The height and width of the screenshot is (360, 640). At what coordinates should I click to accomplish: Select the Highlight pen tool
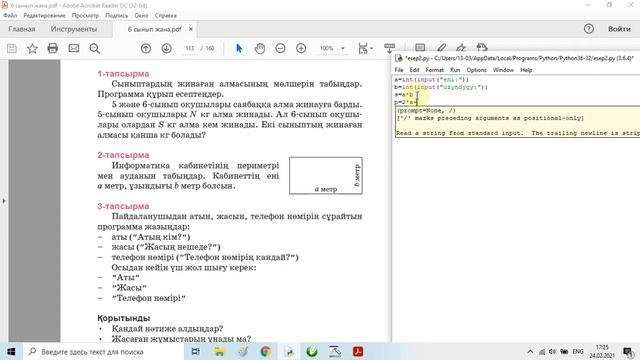(441, 47)
